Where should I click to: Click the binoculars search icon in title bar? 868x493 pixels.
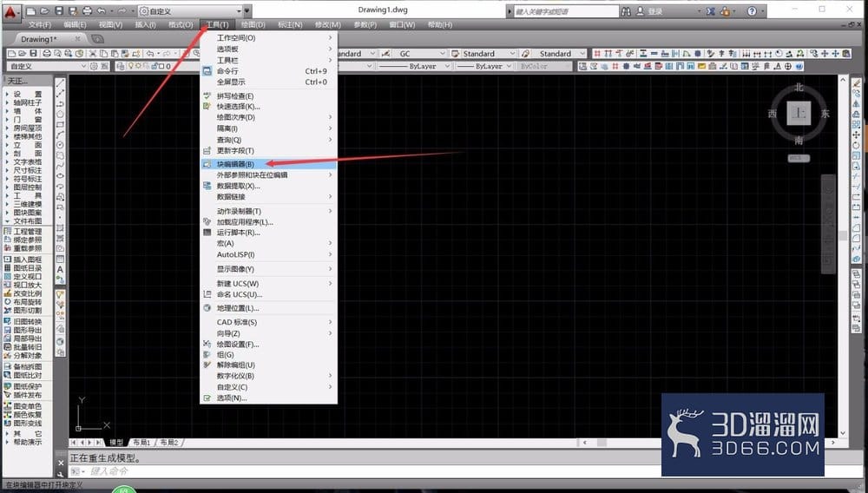point(626,11)
